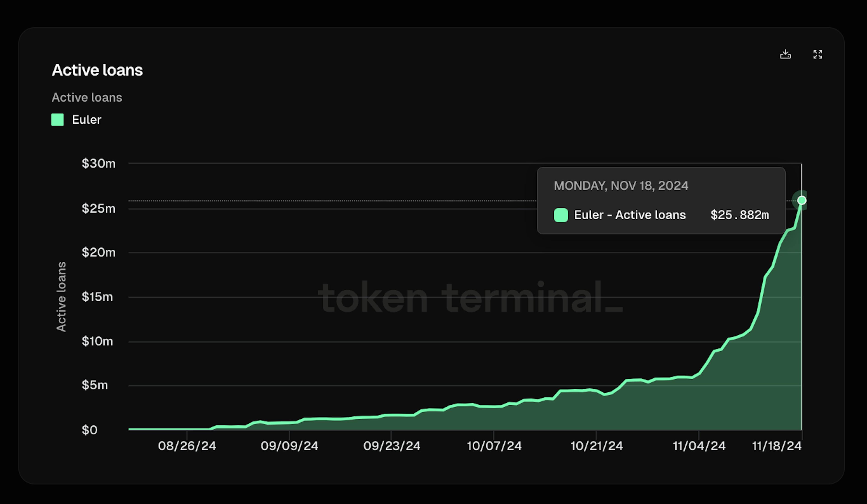Click the 08/26/24 date label
Viewport: 867px width, 504px height.
(187, 446)
